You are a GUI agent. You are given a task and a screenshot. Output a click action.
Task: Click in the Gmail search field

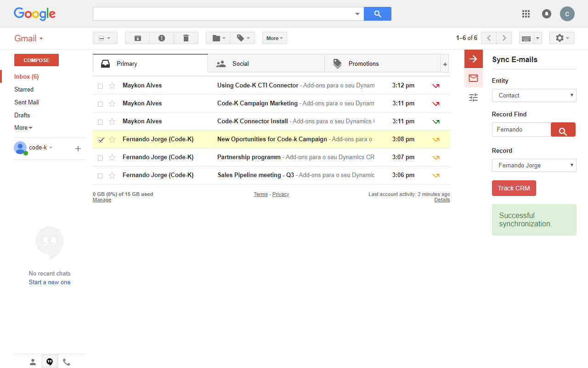pos(223,14)
